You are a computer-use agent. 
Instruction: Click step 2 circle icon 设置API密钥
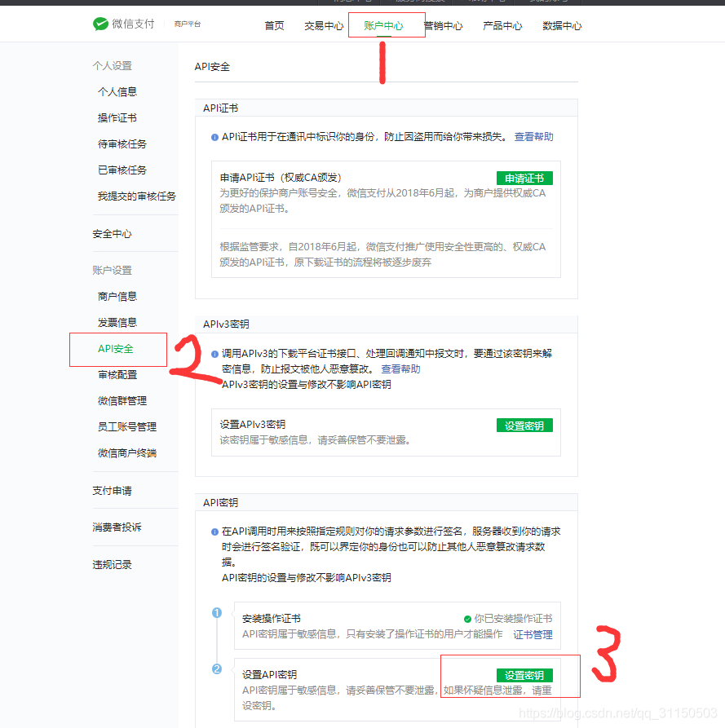(216, 668)
